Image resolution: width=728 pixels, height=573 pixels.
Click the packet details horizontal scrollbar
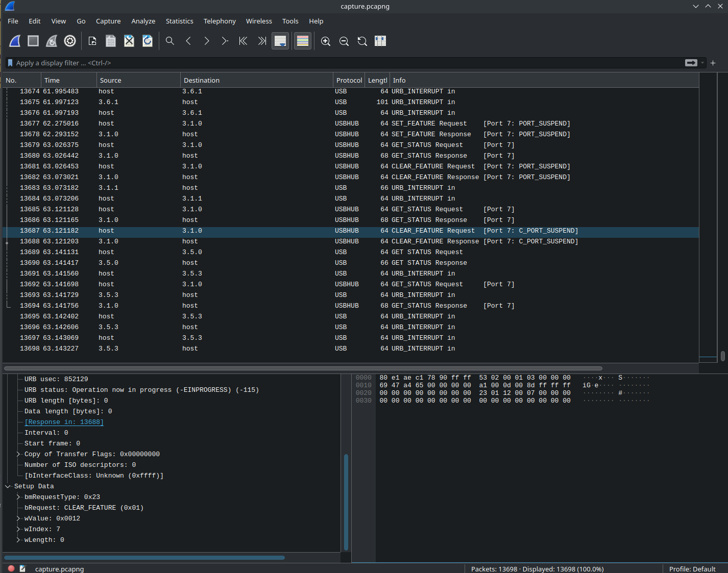pos(144,558)
